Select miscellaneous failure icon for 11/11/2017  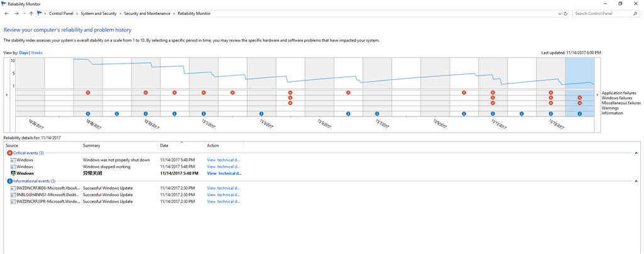coord(493,103)
